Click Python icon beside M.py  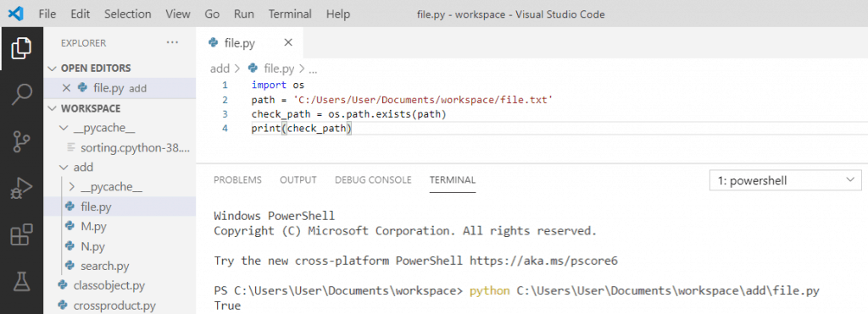coord(70,226)
